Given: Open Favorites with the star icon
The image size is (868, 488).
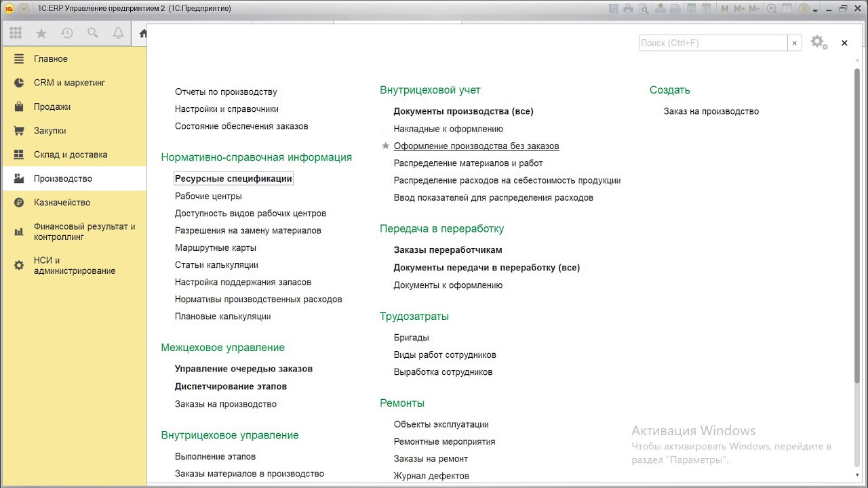Looking at the screenshot, I should point(41,33).
